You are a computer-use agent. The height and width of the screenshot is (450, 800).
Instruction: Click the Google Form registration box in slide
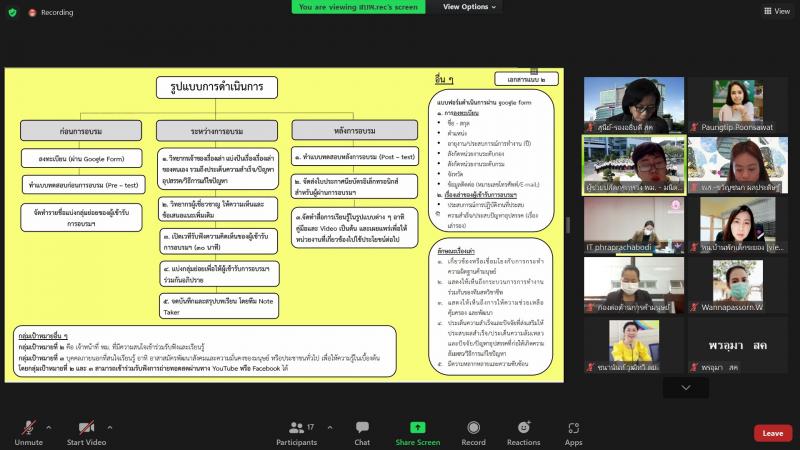coord(82,159)
